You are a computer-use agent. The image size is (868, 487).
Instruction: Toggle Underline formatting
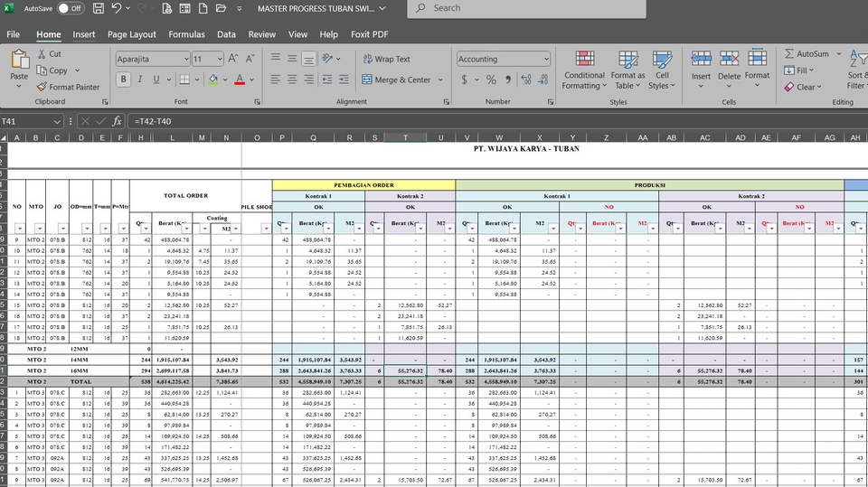click(x=156, y=80)
